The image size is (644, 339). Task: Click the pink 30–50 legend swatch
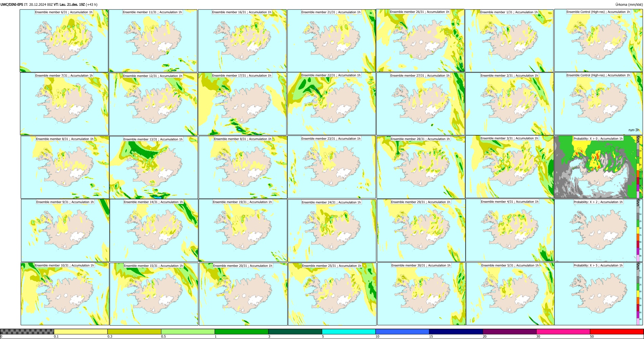563,332
